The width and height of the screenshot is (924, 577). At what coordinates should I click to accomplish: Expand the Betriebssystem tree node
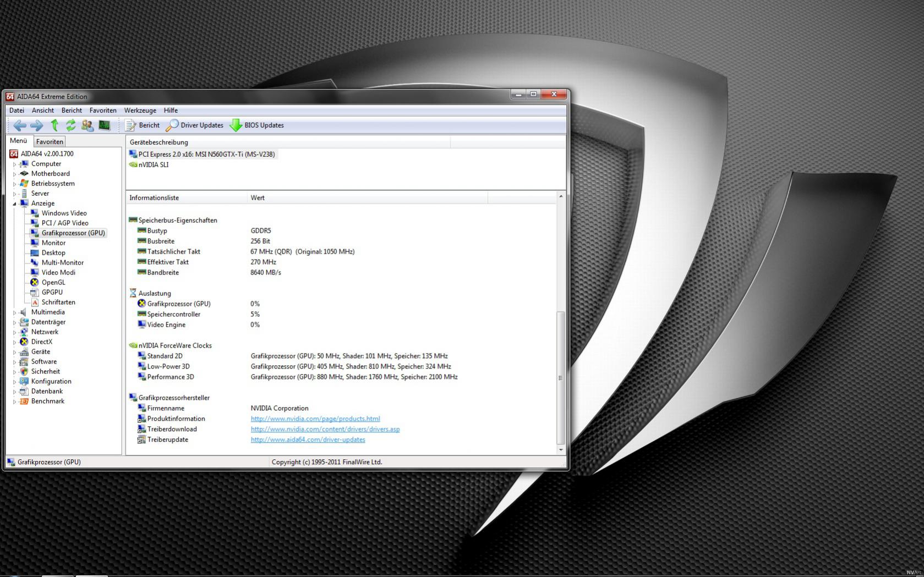click(15, 184)
